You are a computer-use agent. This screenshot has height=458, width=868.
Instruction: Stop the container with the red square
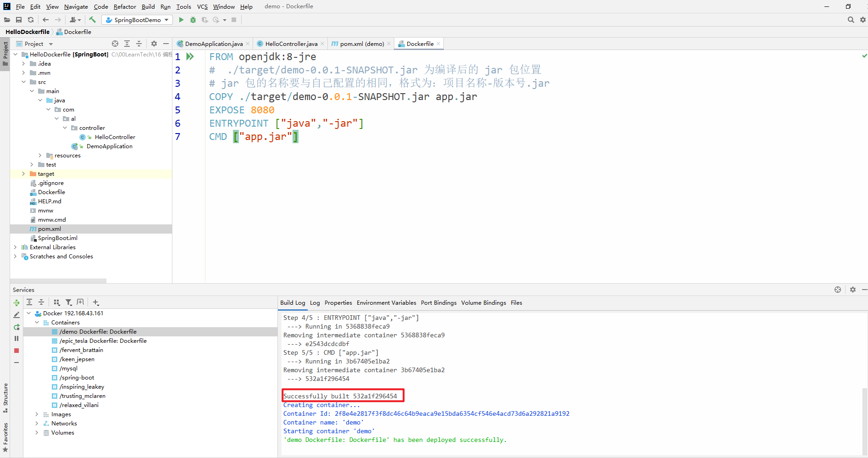17,351
